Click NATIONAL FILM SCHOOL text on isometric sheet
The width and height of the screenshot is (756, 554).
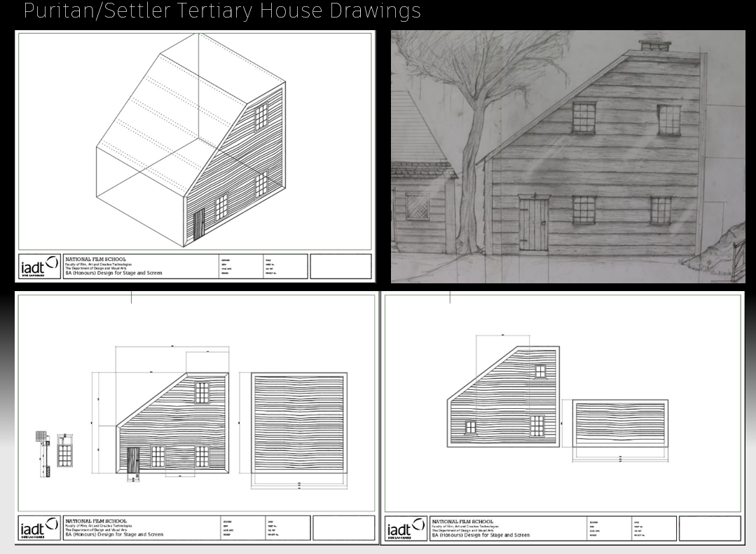[95, 259]
